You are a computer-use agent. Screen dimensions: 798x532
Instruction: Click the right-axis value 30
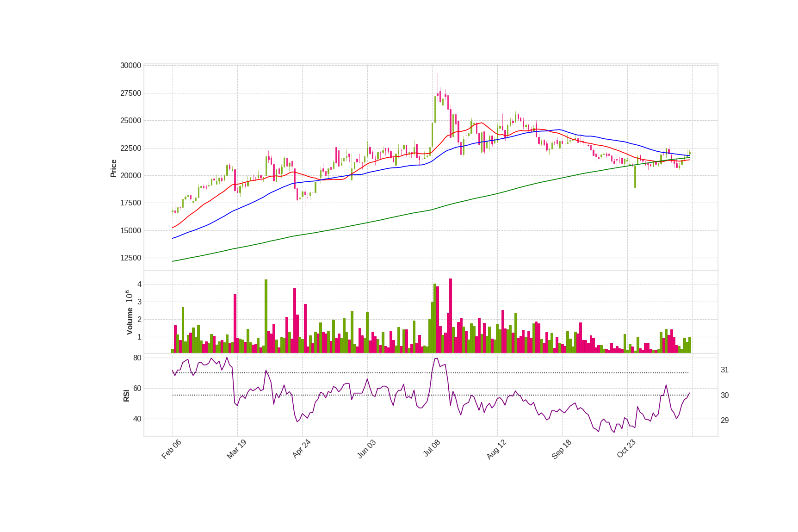click(x=724, y=396)
